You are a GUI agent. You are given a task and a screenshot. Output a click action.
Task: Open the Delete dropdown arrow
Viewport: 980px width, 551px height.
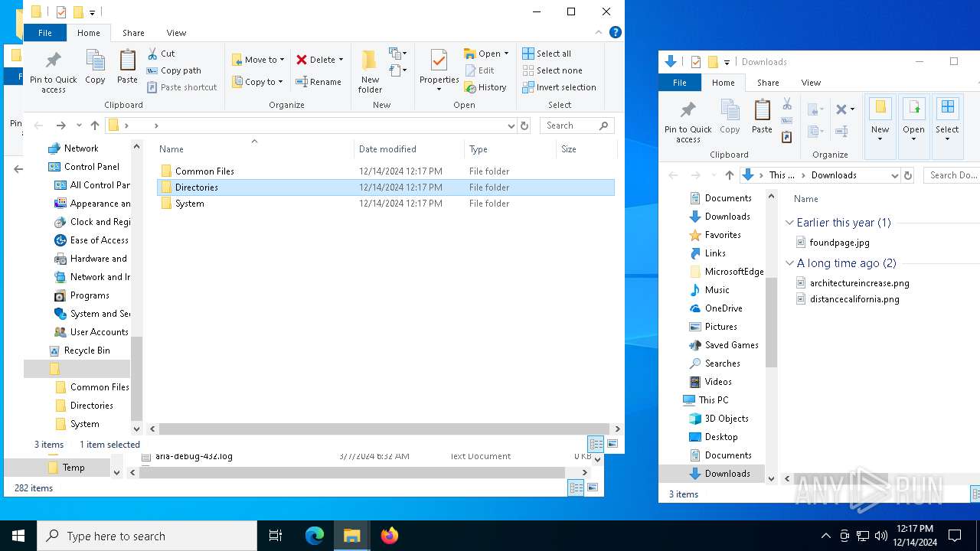(341, 60)
